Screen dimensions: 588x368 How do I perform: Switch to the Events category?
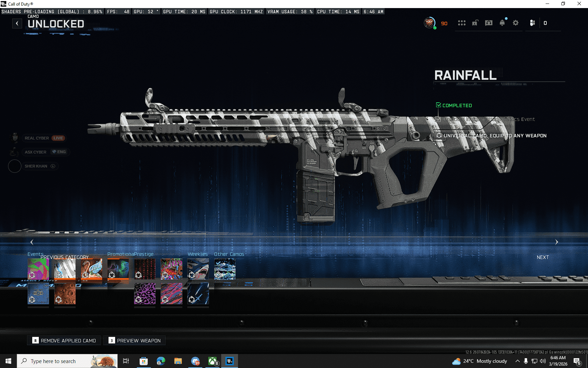(x=35, y=254)
